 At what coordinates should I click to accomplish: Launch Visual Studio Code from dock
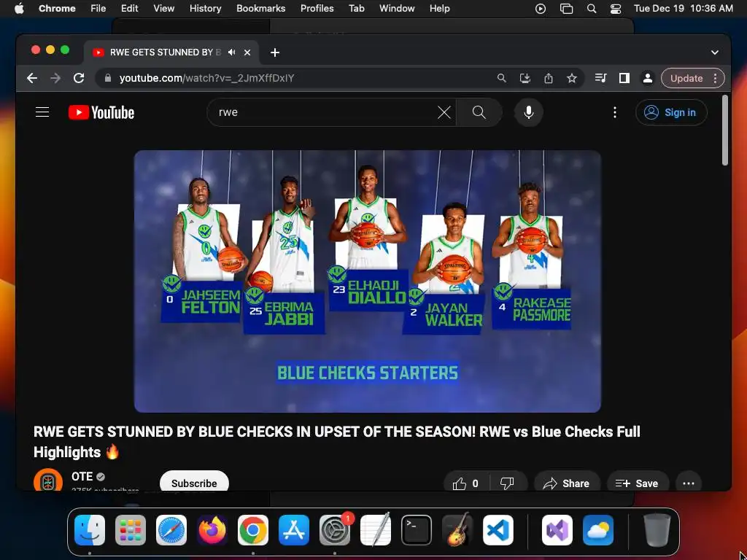point(498,530)
